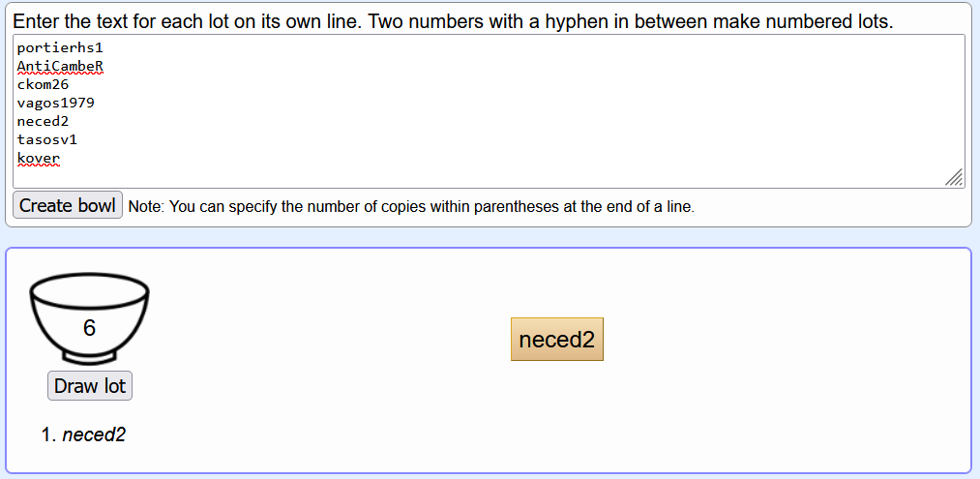Click the underlined kover line
The height and width of the screenshot is (479, 980).
(39, 159)
